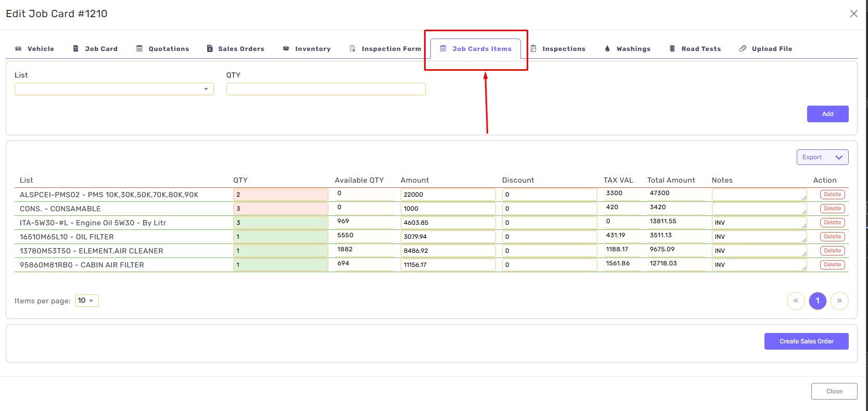Click the Road Tests icon
This screenshot has height=411, width=868.
click(672, 48)
